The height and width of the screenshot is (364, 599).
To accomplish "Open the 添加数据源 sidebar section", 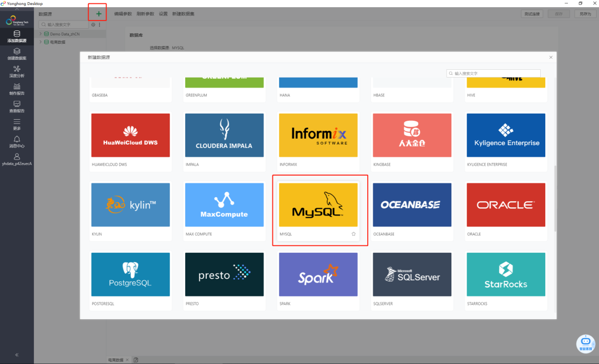I will 17,37.
